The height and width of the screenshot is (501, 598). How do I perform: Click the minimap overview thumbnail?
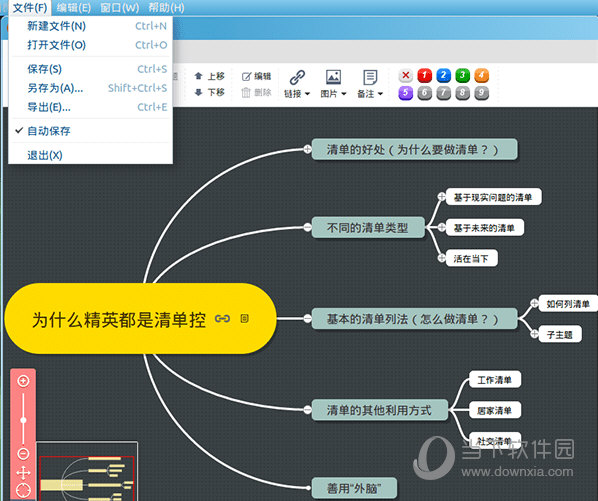[87, 472]
